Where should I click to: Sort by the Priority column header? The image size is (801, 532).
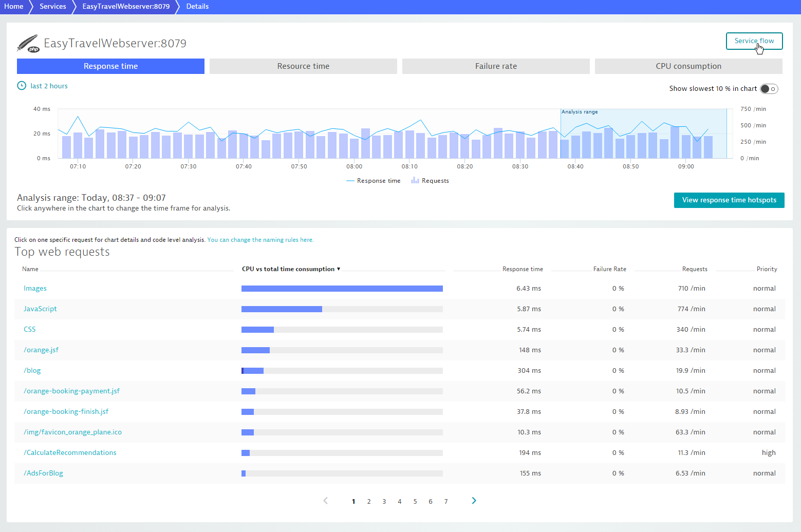[x=767, y=269]
